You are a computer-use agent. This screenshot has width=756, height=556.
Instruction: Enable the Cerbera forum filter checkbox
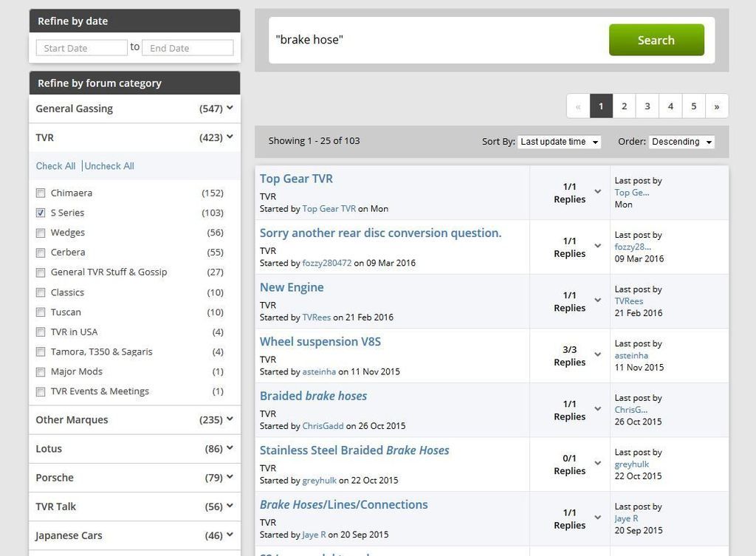(x=41, y=253)
